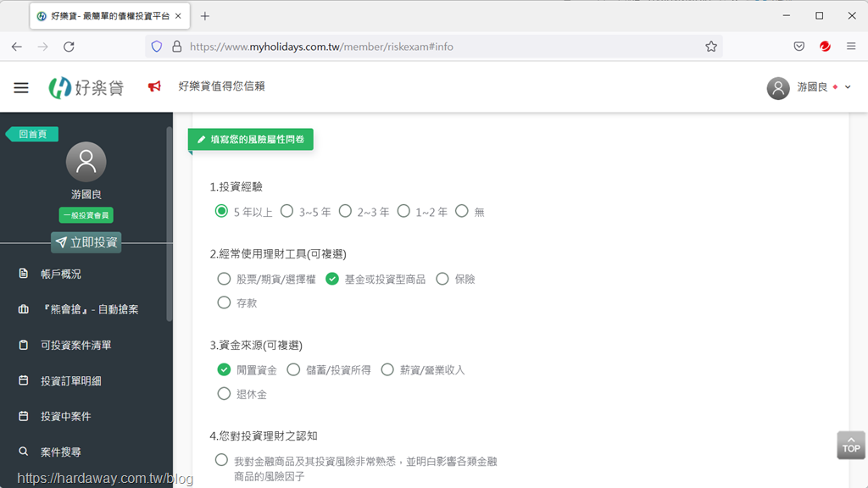Click 自動搶案 briefcase icon

[x=23, y=308]
